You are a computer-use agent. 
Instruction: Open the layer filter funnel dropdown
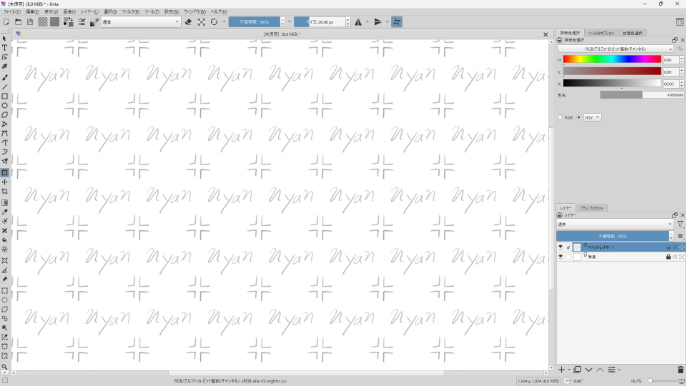click(680, 224)
